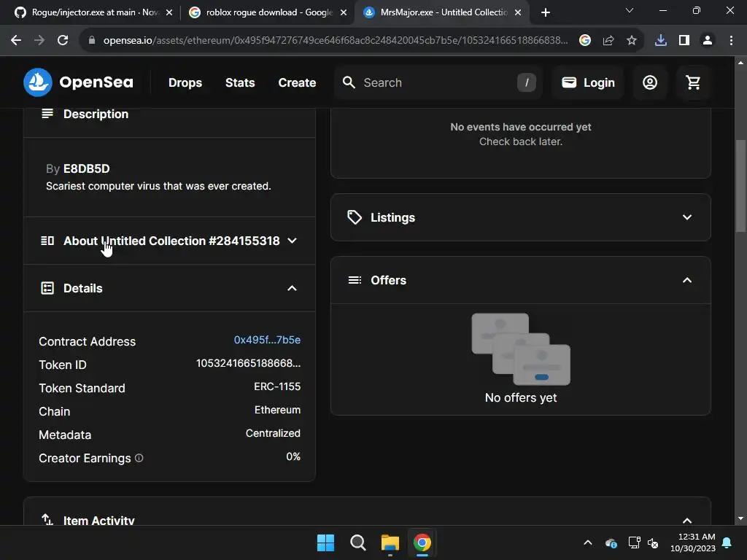The height and width of the screenshot is (560, 747).
Task: Open the shopping cart icon
Action: pyautogui.click(x=693, y=82)
